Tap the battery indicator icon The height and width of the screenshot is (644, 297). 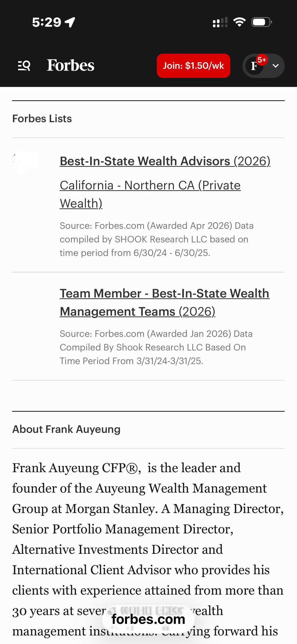click(x=262, y=22)
